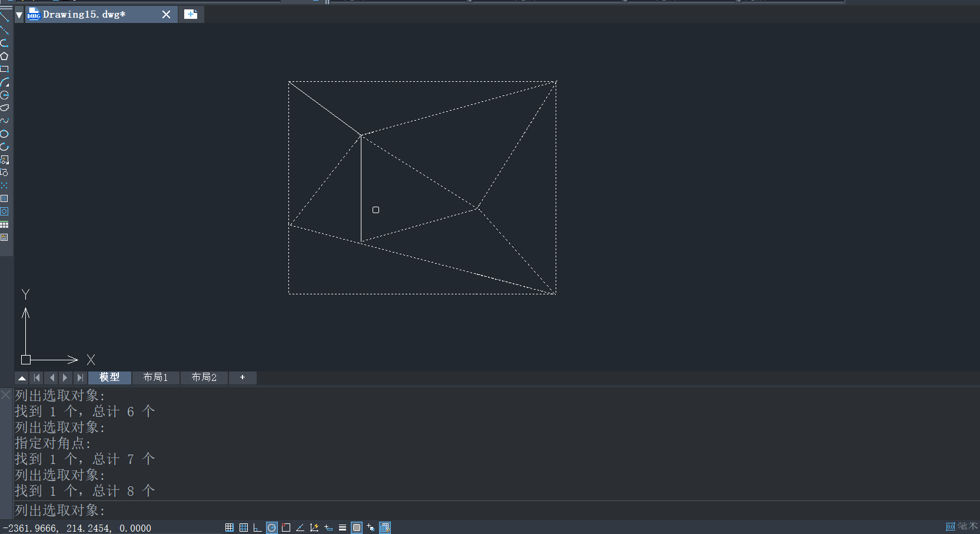The image size is (980, 534).
Task: Focus the 列出选取对象 command input line
Action: pyautogui.click(x=496, y=510)
